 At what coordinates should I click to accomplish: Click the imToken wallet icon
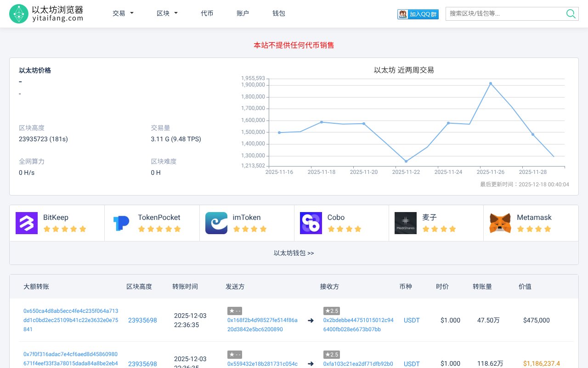point(216,223)
